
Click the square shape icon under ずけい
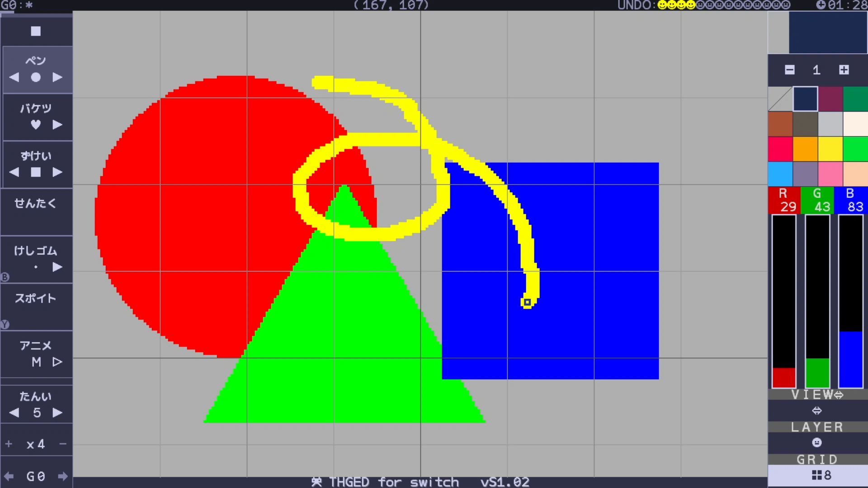point(36,172)
